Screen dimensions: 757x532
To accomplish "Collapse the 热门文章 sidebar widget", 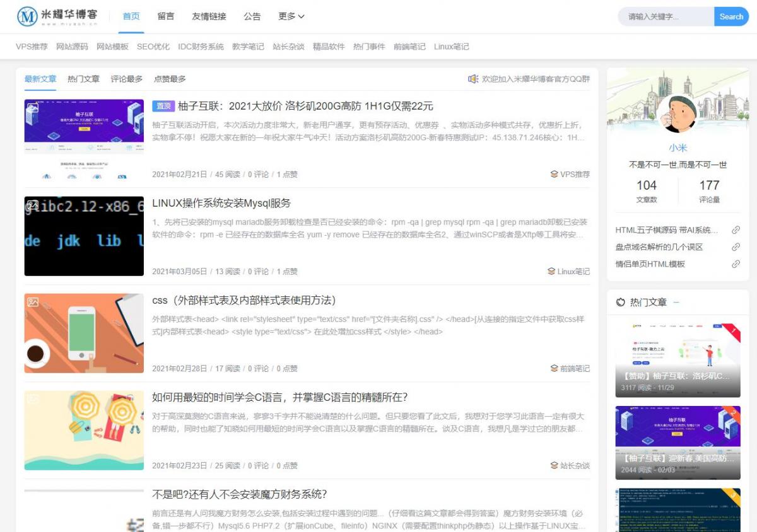I will tap(676, 303).
